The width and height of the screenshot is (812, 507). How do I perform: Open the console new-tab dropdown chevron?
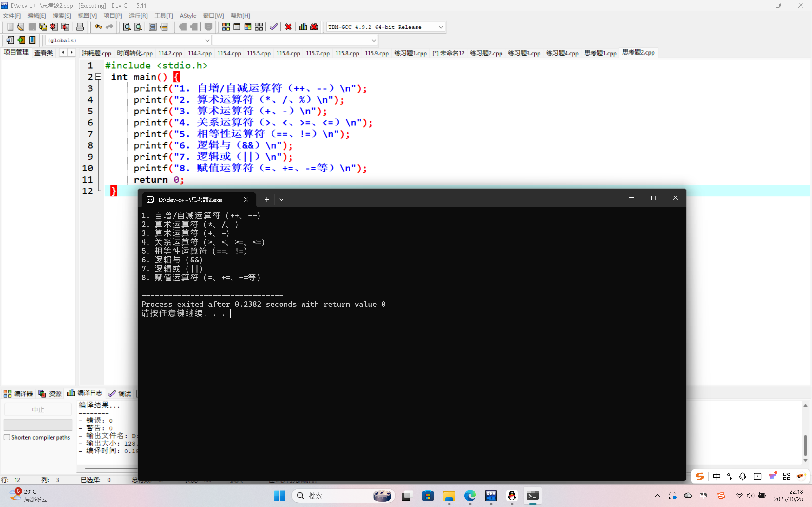(x=281, y=200)
